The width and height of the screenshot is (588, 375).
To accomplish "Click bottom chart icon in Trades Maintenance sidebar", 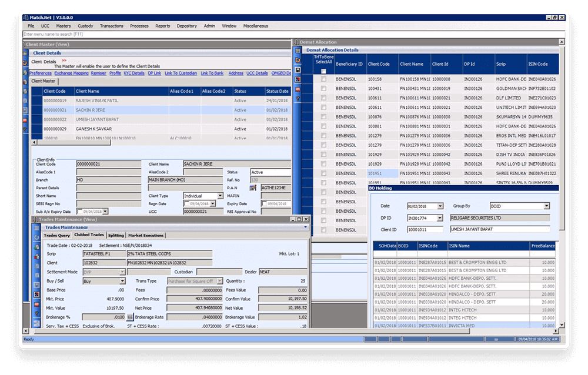I will (36, 323).
